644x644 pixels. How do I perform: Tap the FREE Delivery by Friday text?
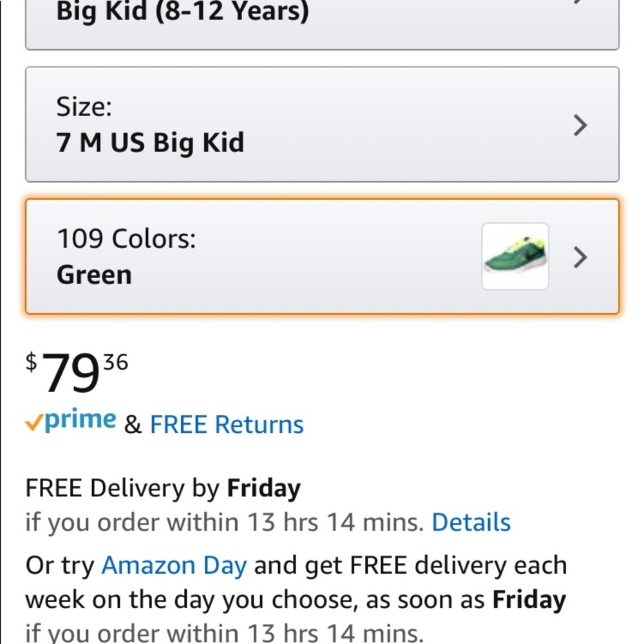pos(163,488)
